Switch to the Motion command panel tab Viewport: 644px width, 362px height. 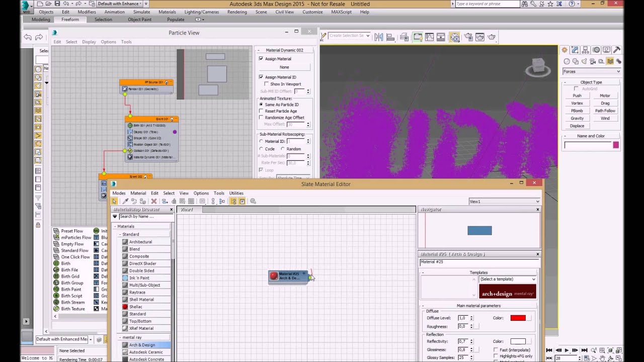(596, 50)
